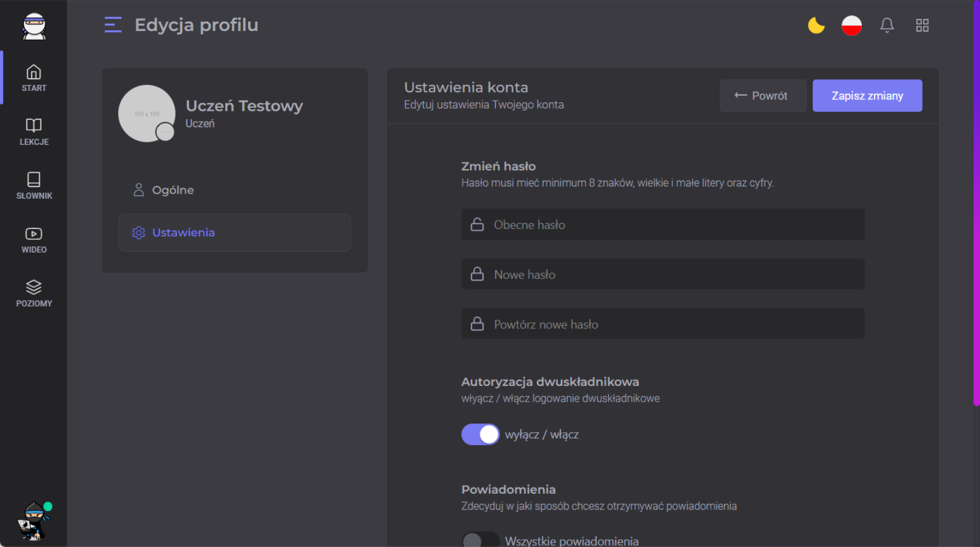Open the START home page

[x=34, y=78]
